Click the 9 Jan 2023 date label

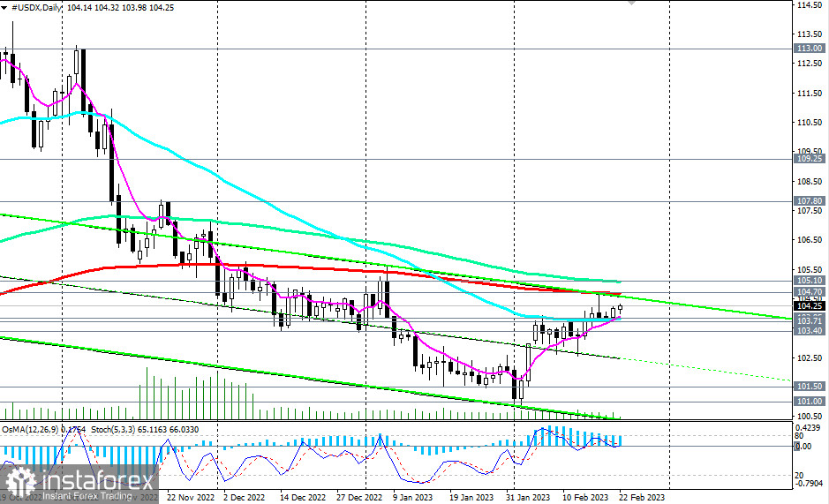point(412,498)
